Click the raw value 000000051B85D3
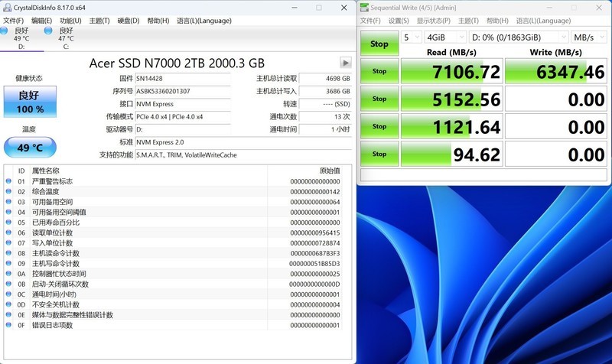Image resolution: width=612 pixels, height=364 pixels. (314, 263)
